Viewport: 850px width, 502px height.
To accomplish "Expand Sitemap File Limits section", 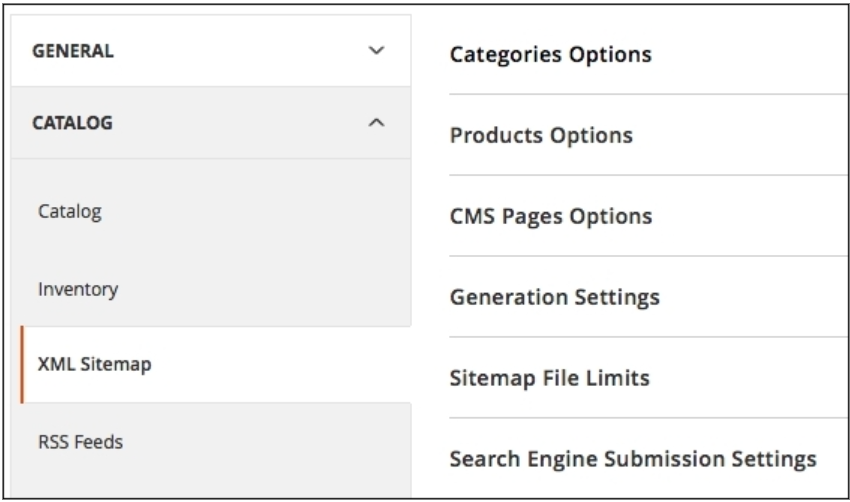I will click(550, 378).
